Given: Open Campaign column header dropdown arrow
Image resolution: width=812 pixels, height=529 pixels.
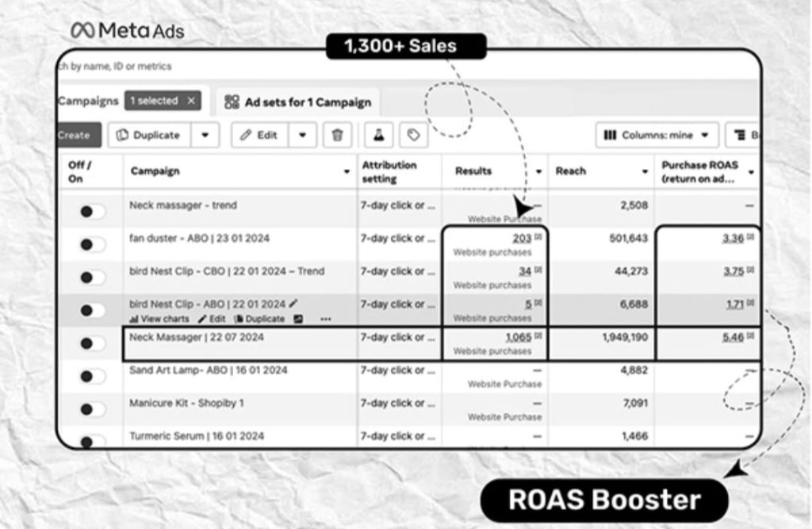Looking at the screenshot, I should point(347,171).
